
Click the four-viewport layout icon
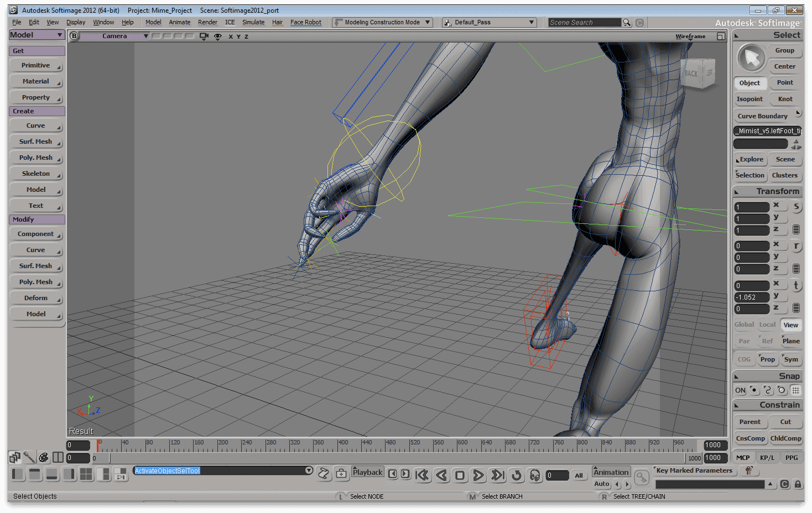[86, 474]
